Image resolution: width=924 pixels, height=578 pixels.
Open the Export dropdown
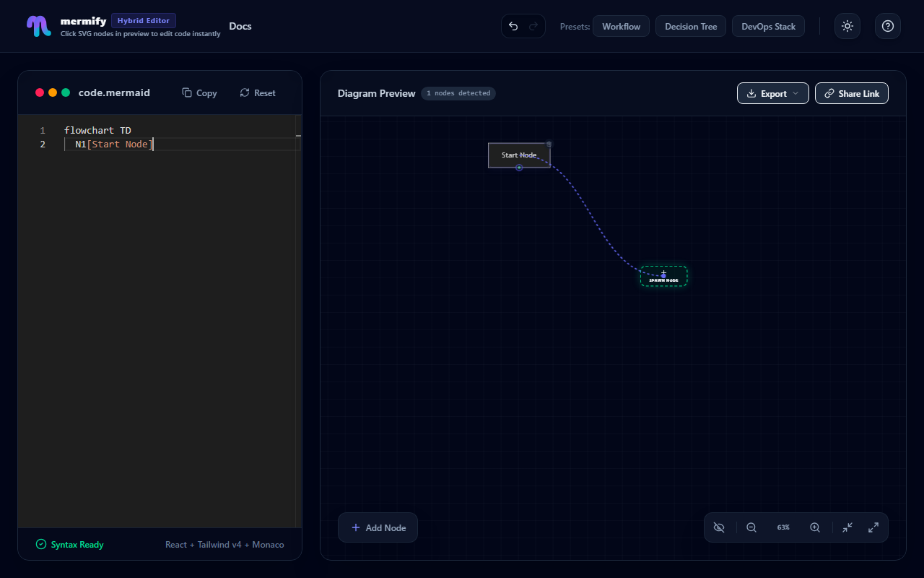773,93
